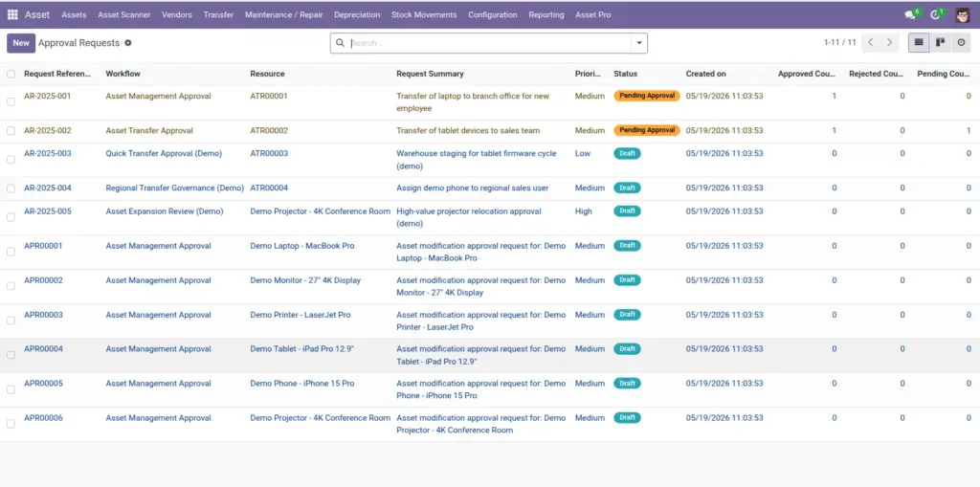Toggle the select-all checkbox in header
The height and width of the screenshot is (487, 980).
coord(11,74)
